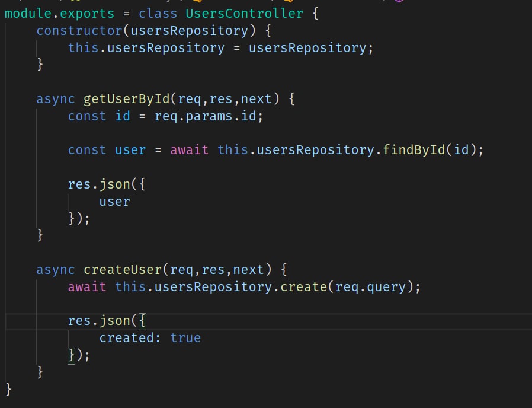Click the final closing brace of the class
Image resolution: width=532 pixels, height=408 pixels.
pos(8,389)
